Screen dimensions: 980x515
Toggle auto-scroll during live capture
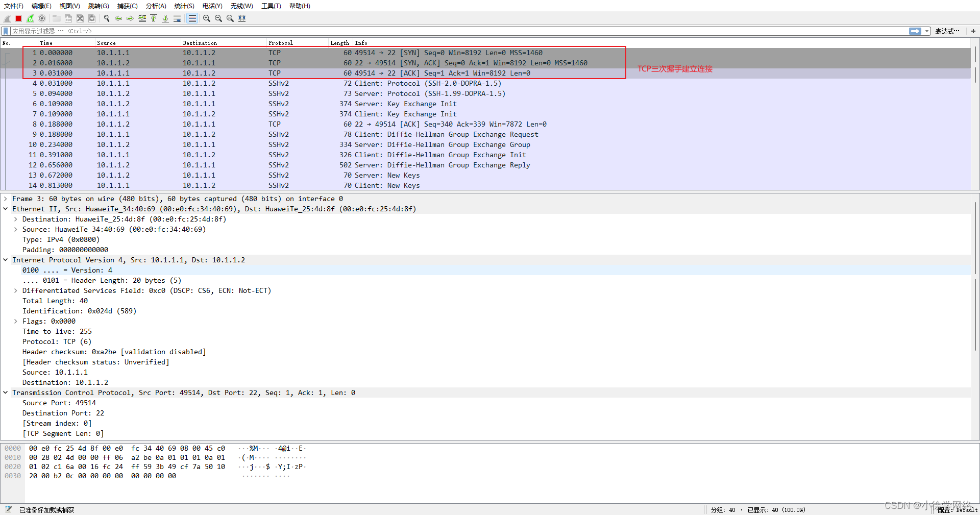coord(177,18)
